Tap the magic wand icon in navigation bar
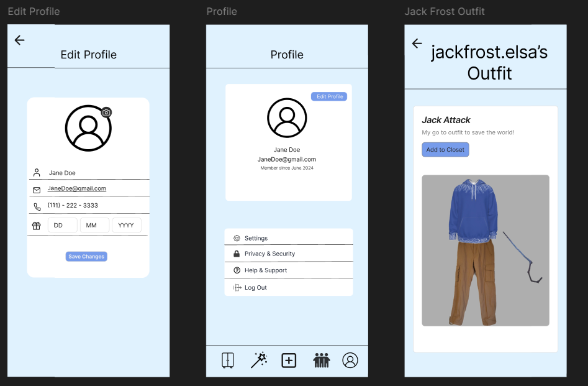The width and height of the screenshot is (588, 386). tap(259, 361)
